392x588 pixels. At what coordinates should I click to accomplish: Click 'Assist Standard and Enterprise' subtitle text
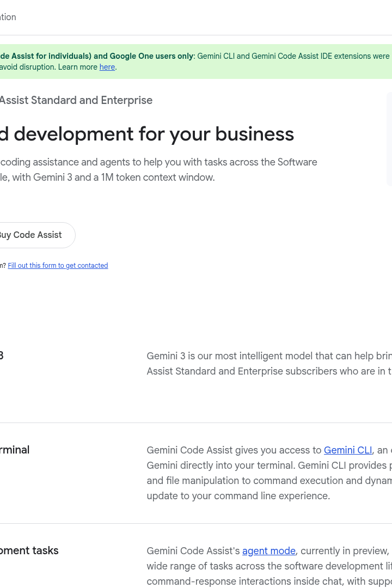click(x=76, y=101)
